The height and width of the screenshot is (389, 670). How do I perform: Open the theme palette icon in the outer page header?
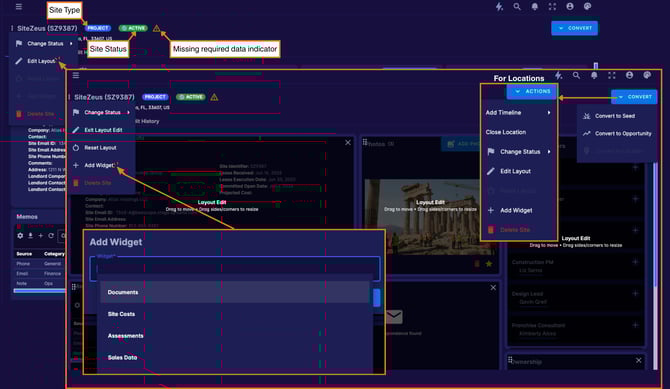coord(588,6)
